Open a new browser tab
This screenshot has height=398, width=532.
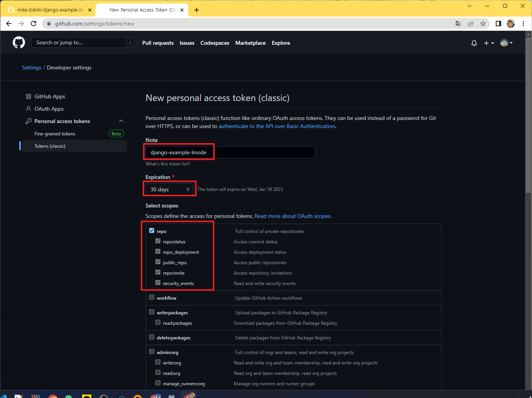pyautogui.click(x=197, y=10)
